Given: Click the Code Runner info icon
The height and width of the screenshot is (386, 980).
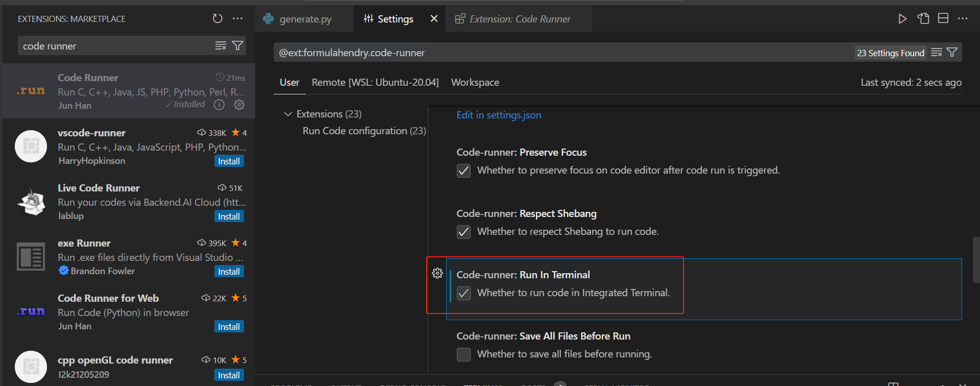Looking at the screenshot, I should [x=219, y=105].
